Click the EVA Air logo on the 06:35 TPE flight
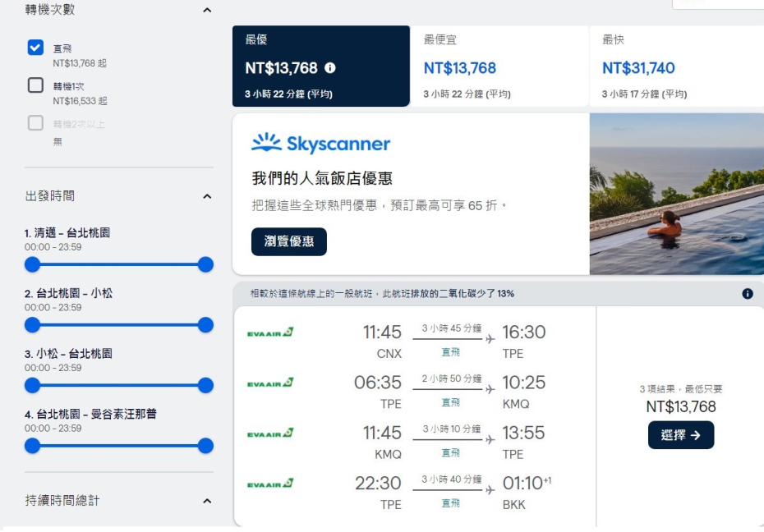764x532 pixels. tap(270, 383)
